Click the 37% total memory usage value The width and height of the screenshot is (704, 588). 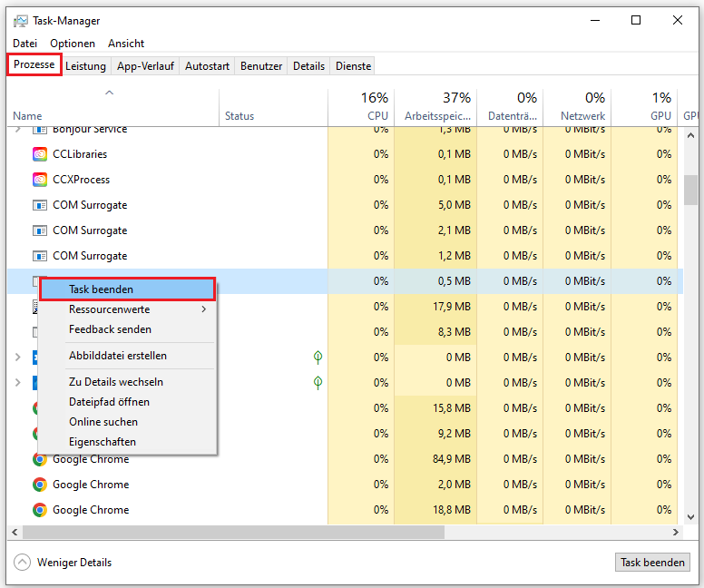tap(456, 97)
